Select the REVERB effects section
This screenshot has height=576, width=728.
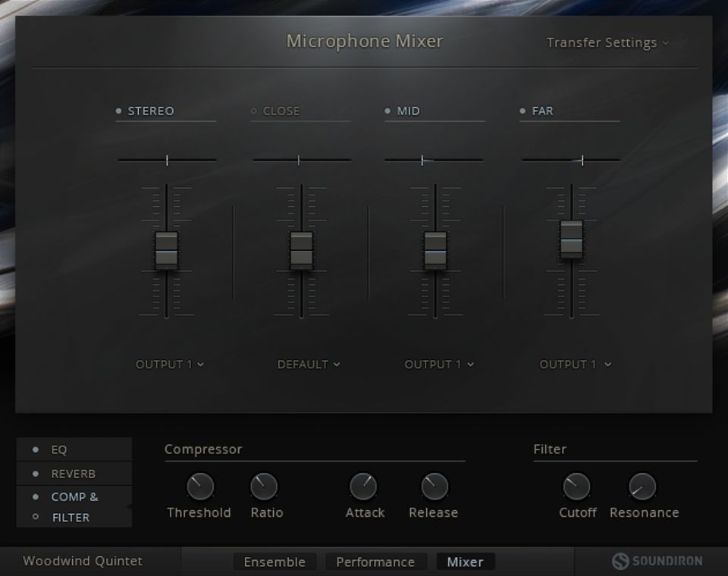73,474
